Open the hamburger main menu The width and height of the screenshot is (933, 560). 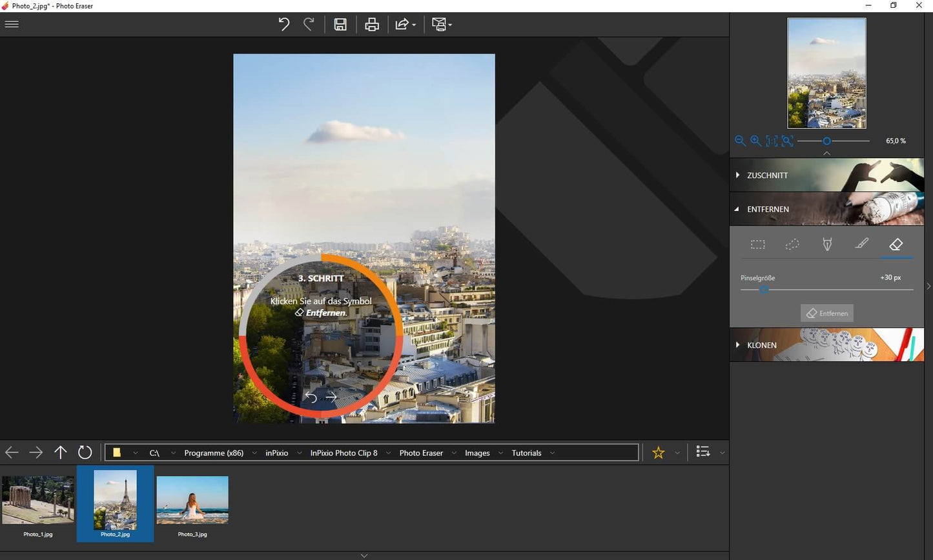(12, 25)
